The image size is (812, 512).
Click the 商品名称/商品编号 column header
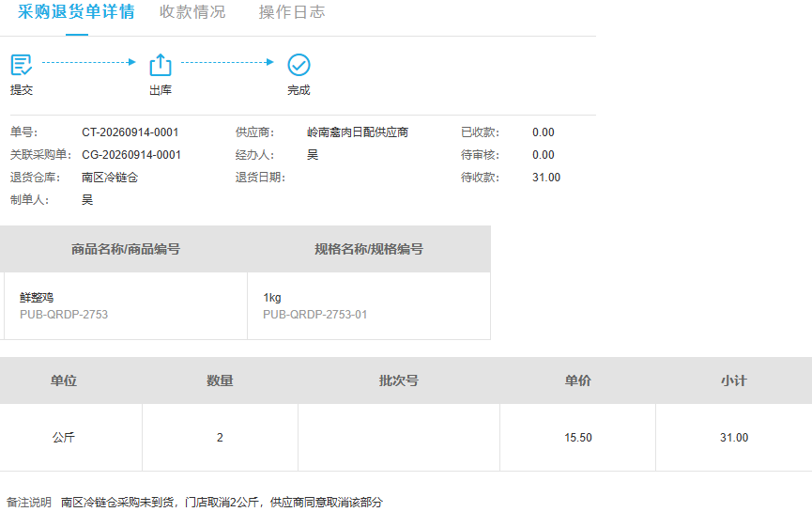coord(126,249)
